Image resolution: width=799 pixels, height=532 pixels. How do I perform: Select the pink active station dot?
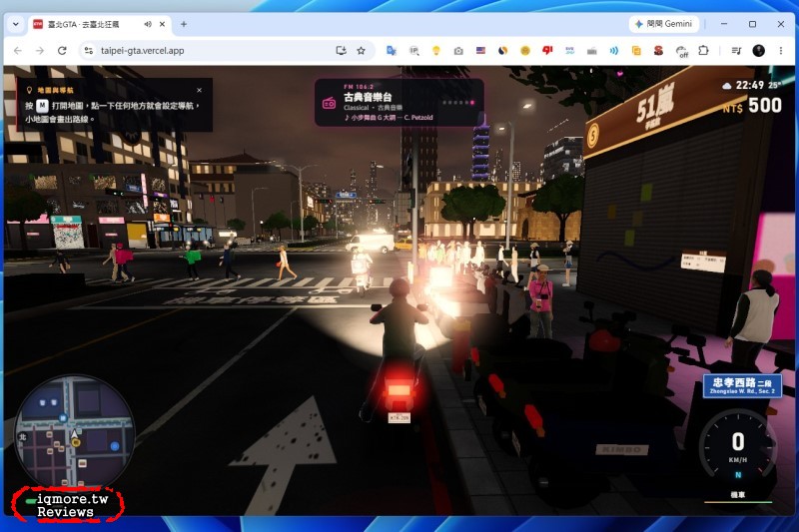[472, 103]
